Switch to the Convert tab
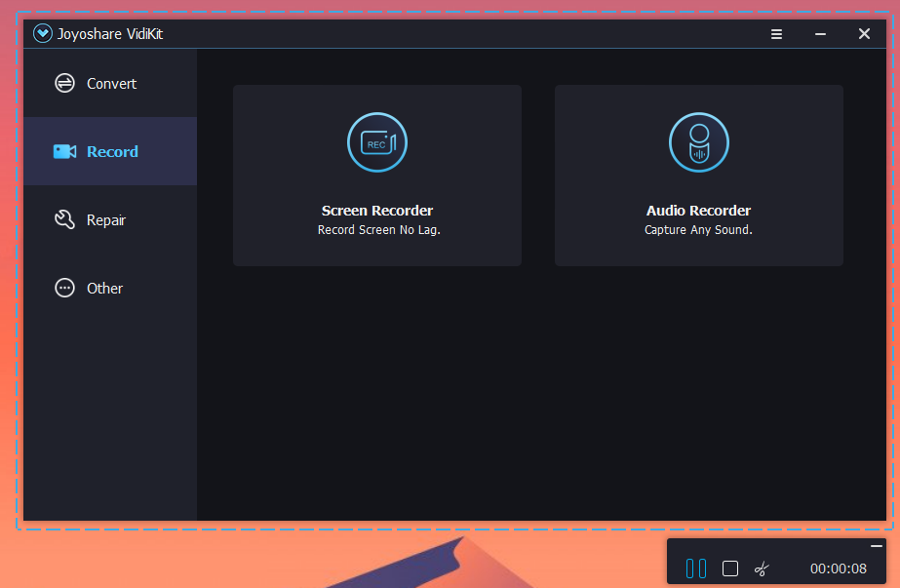The height and width of the screenshot is (588, 900). coord(111,84)
